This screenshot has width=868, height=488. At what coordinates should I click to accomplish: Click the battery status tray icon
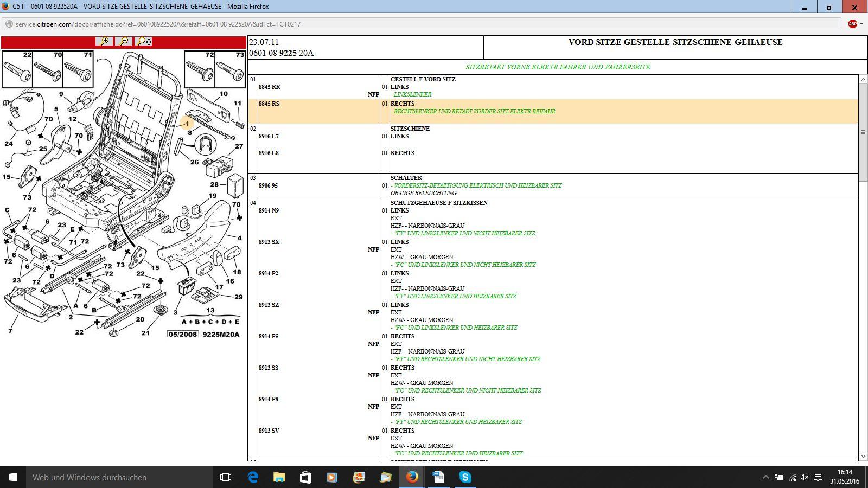tap(778, 477)
